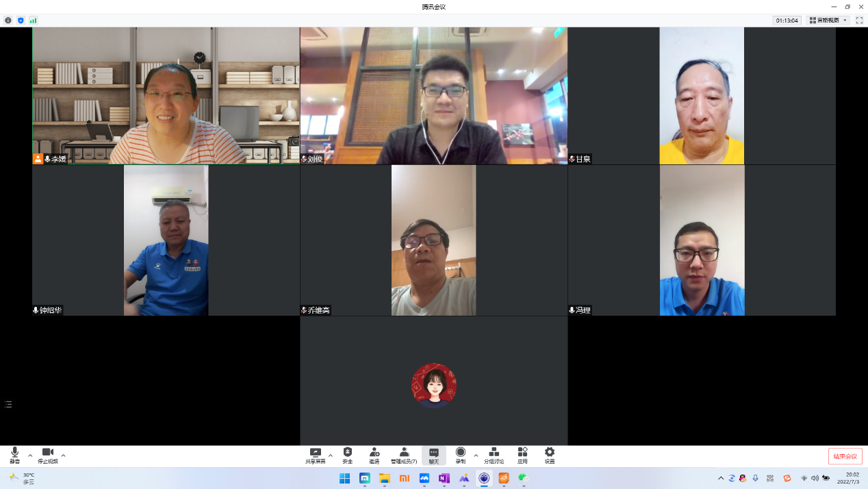
Task: Open meeting settings (设置) gear icon
Action: pos(550,453)
